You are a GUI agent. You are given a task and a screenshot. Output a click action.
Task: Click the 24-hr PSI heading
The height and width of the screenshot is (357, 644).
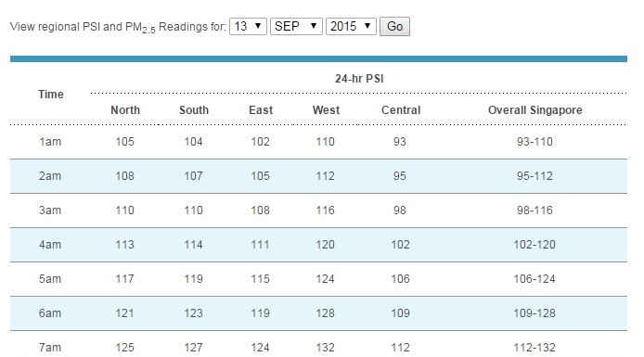click(359, 79)
